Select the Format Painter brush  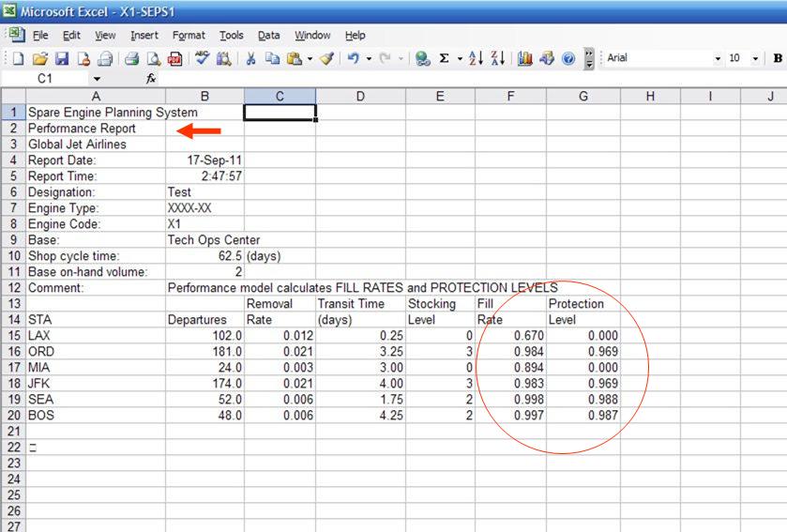[325, 58]
